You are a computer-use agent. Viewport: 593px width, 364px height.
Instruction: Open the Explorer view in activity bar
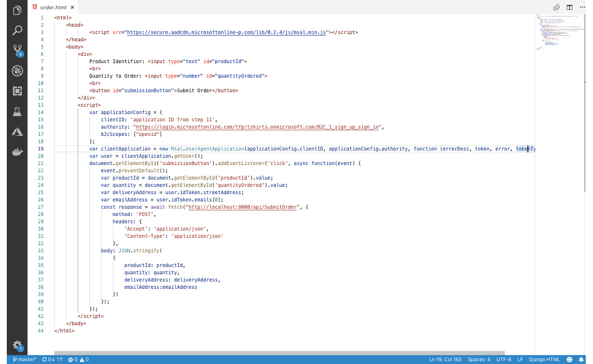[17, 10]
